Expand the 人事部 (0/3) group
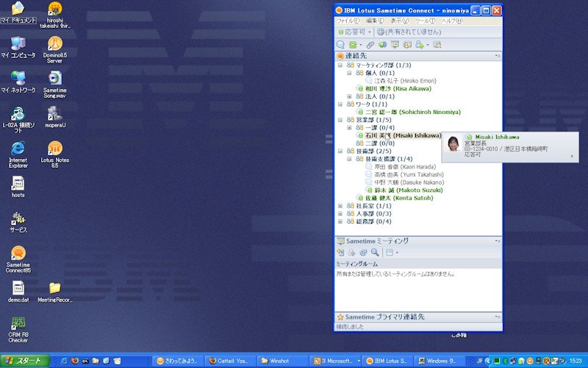The width and height of the screenshot is (588, 368). (x=340, y=213)
